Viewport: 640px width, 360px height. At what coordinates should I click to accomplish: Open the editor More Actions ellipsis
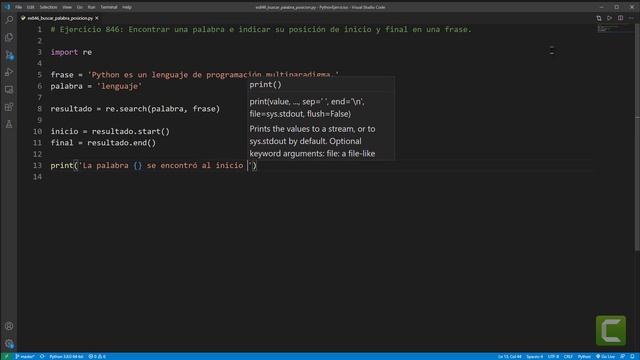click(631, 18)
